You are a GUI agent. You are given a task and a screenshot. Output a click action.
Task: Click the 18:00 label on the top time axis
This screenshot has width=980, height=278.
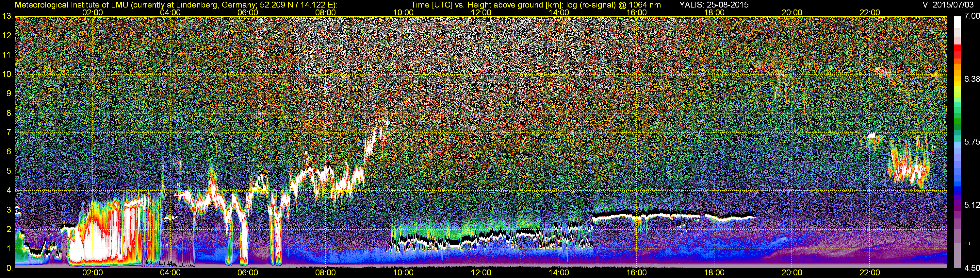click(x=714, y=12)
